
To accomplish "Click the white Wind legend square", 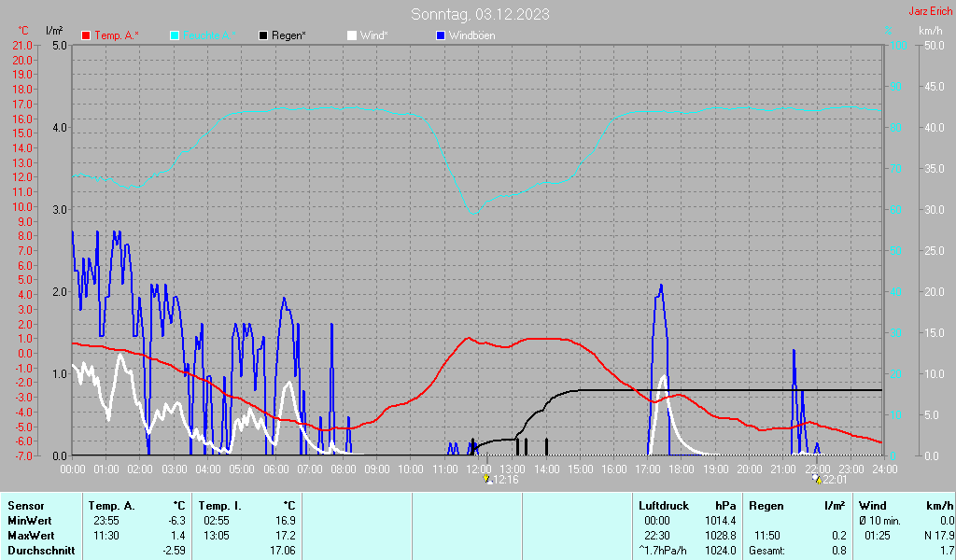I will click(352, 36).
